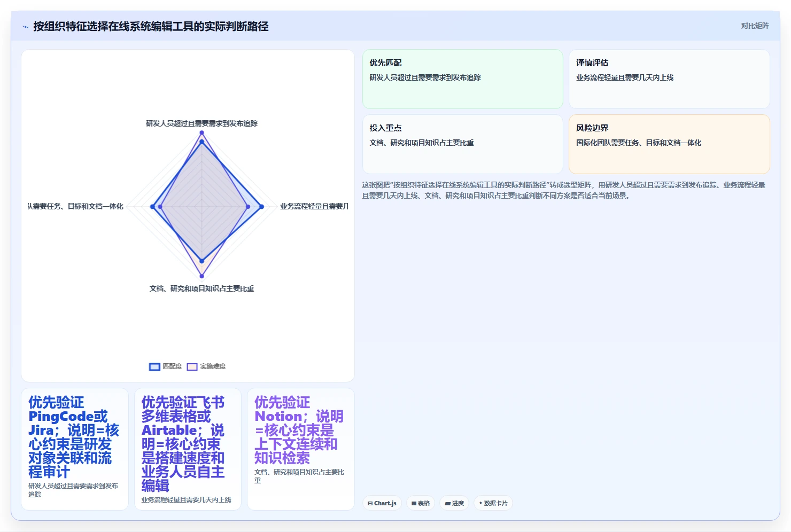The image size is (791, 532).
Task: Select the Chart.js chip
Action: (x=382, y=503)
